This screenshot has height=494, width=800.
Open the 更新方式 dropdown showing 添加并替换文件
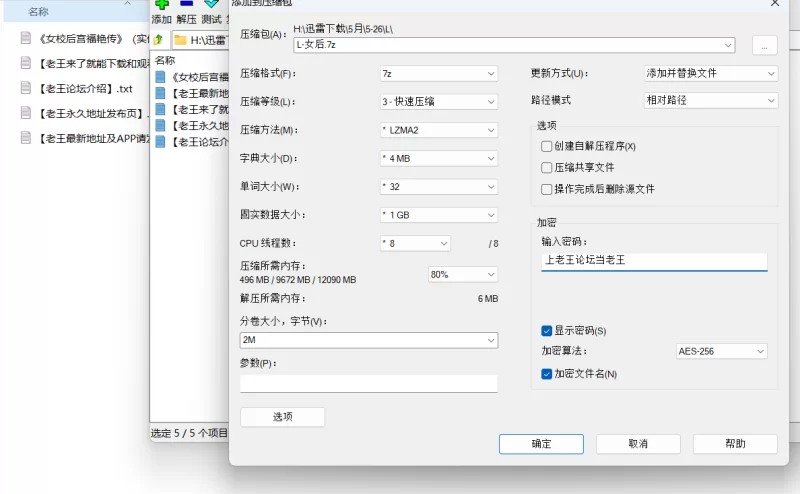(711, 73)
